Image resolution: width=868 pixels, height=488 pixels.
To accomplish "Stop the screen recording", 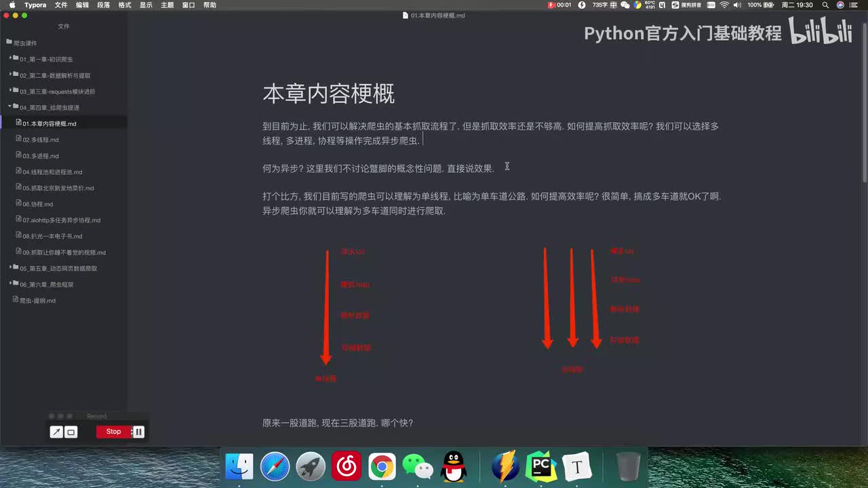I will tap(114, 432).
